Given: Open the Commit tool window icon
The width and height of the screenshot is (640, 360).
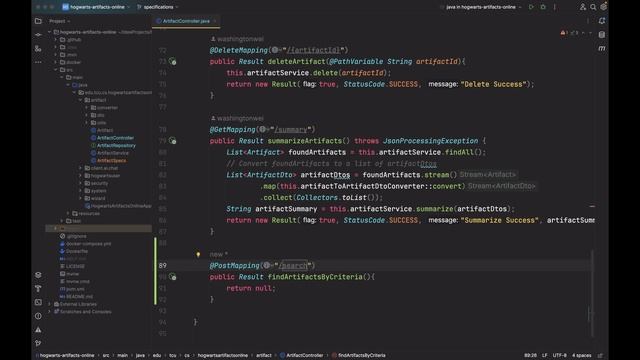Looking at the screenshot, I should (x=38, y=35).
